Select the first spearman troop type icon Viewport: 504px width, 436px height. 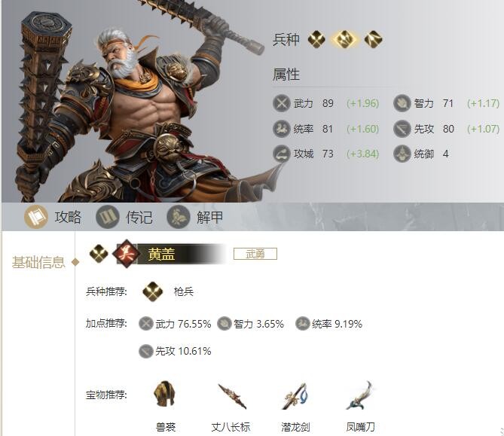(x=316, y=39)
